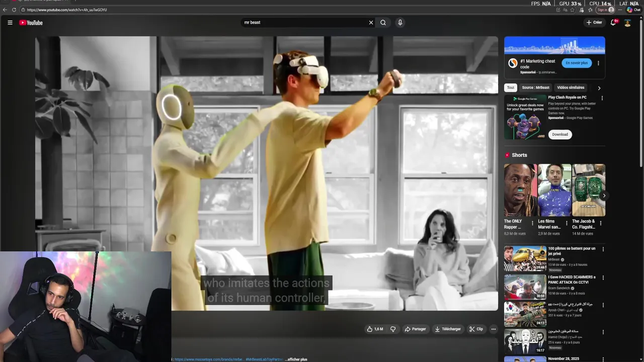This screenshot has width=644, height=362.
Task: Open the browser media control icon
Action: pos(582,10)
